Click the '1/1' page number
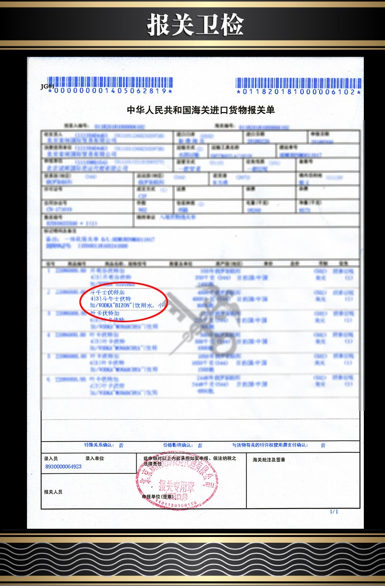Screen dimensions: 385x588 click(x=334, y=511)
